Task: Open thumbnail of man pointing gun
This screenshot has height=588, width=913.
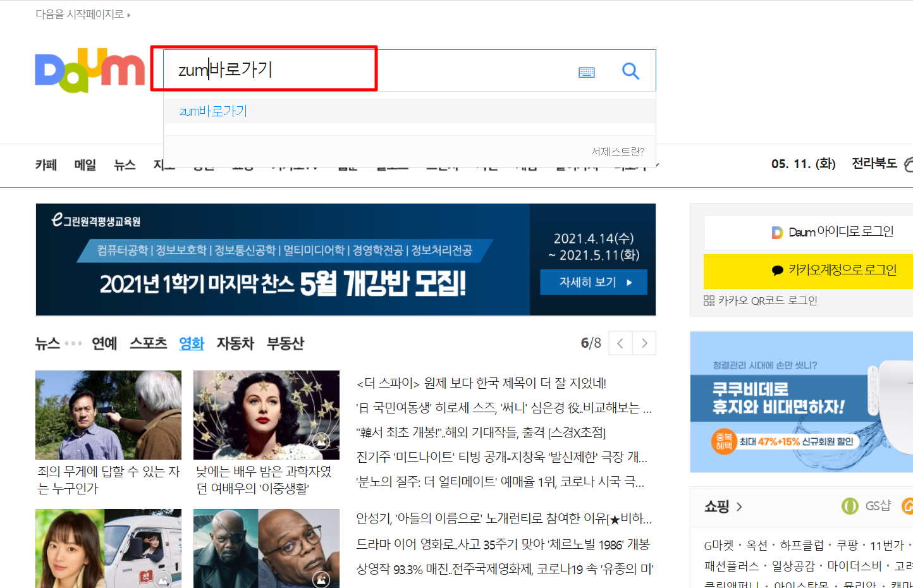Action: coord(108,415)
